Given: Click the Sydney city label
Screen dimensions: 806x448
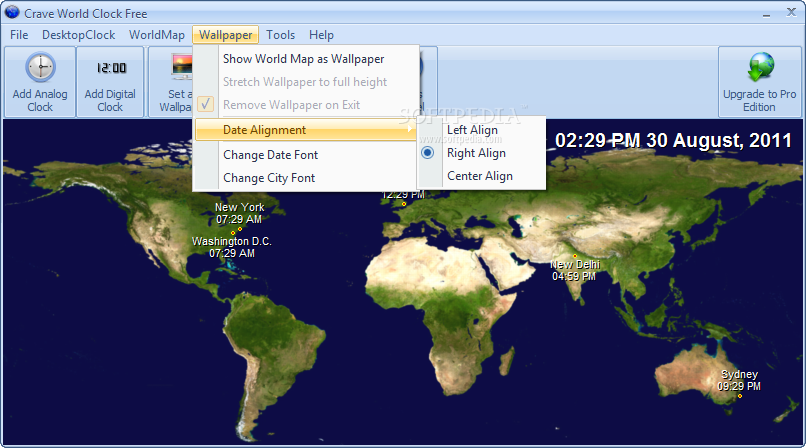Looking at the screenshot, I should tap(739, 374).
